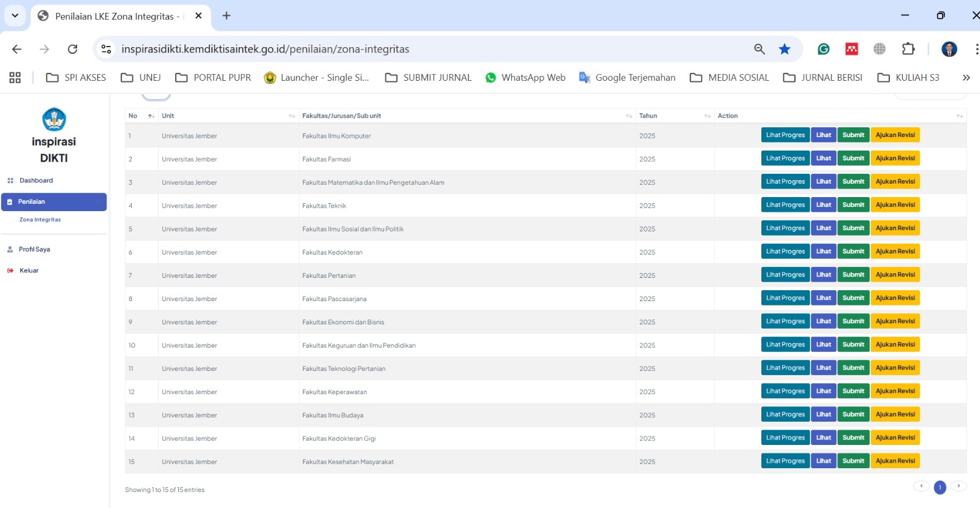This screenshot has width=980, height=508.
Task: Bookmark this page with the star icon
Action: pyautogui.click(x=784, y=49)
